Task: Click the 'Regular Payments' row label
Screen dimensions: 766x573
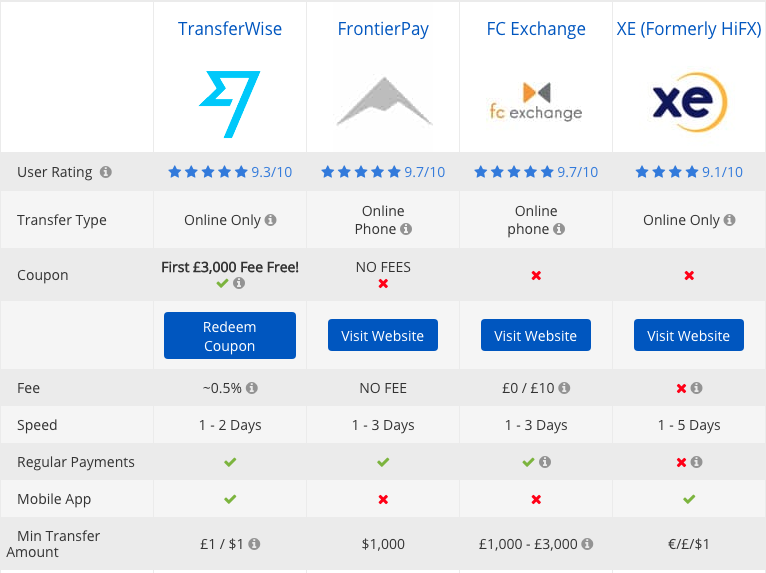Action: coord(76,462)
